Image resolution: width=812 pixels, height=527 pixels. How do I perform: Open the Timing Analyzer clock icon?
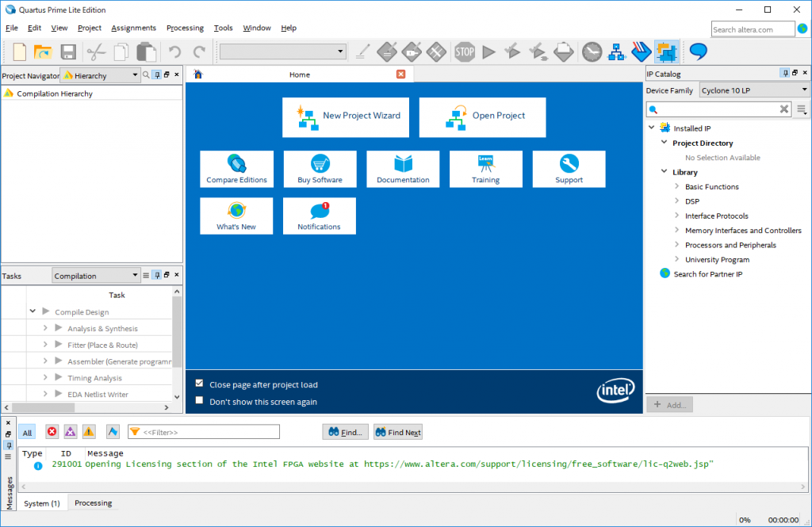click(592, 52)
